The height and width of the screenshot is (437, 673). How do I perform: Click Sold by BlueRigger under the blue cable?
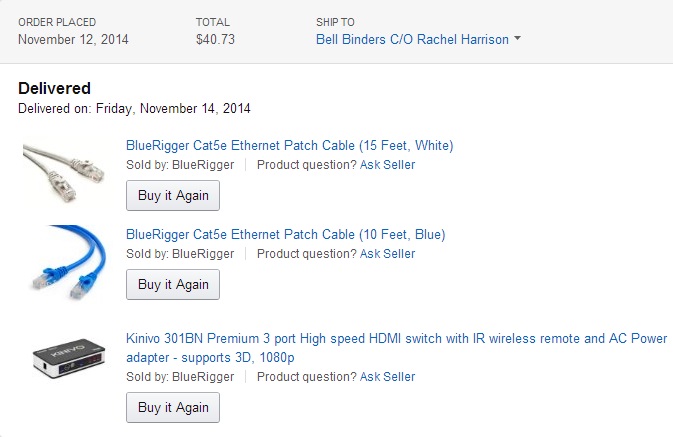pyautogui.click(x=180, y=254)
